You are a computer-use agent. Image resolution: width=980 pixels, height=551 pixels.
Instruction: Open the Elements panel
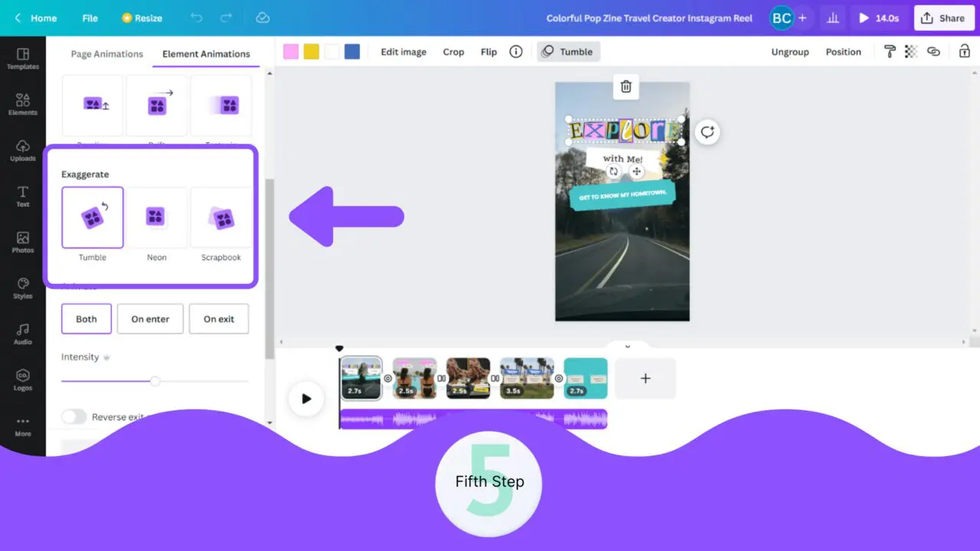22,103
